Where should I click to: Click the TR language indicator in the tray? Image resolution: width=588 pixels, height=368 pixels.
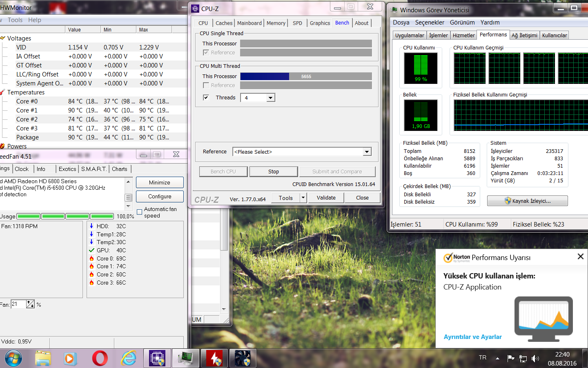coord(483,357)
